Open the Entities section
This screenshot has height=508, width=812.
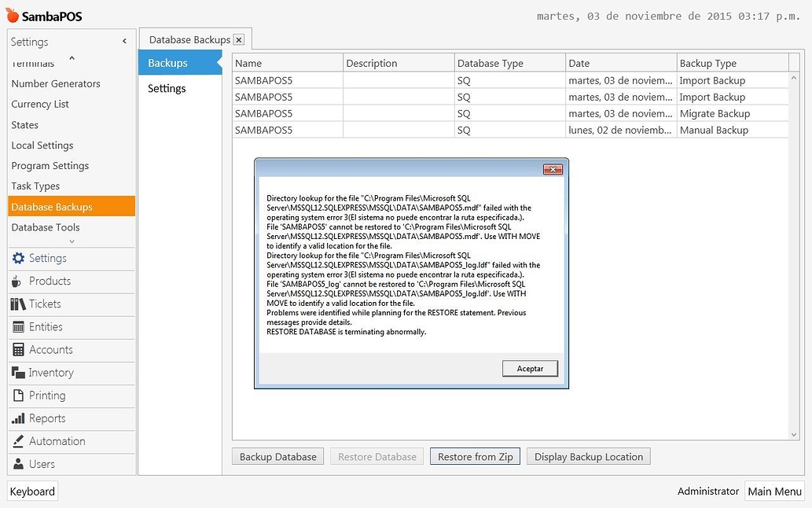17,327
